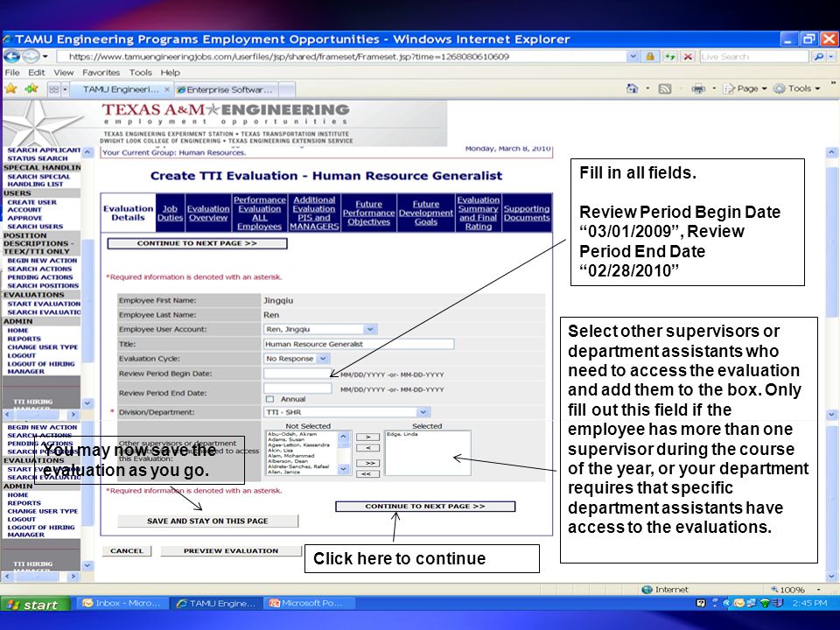Open the Favorites menu

click(101, 73)
